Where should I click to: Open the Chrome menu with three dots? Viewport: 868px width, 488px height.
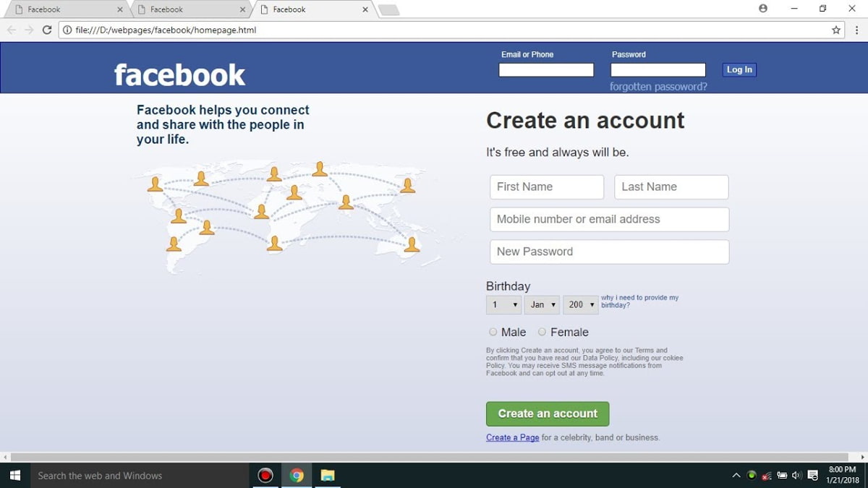coord(856,30)
